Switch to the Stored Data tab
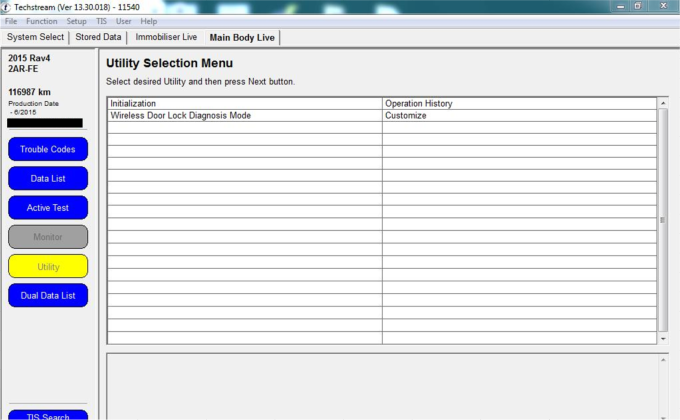The image size is (680, 420). tap(98, 37)
